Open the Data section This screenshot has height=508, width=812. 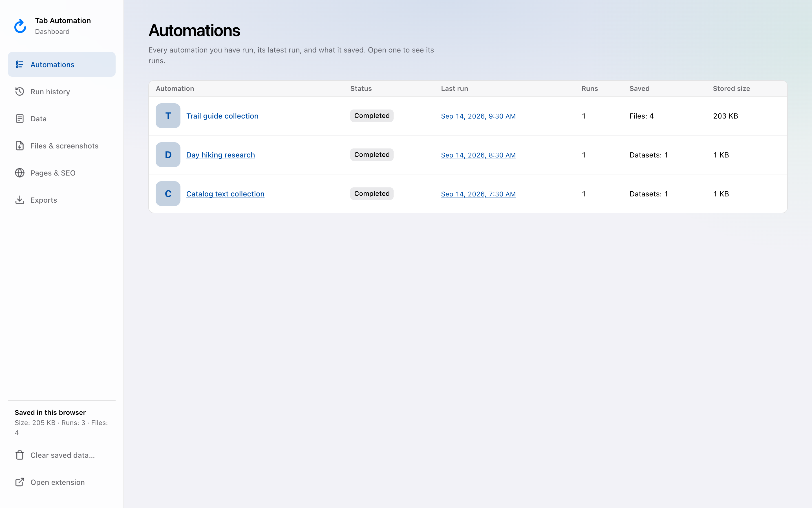click(x=62, y=119)
